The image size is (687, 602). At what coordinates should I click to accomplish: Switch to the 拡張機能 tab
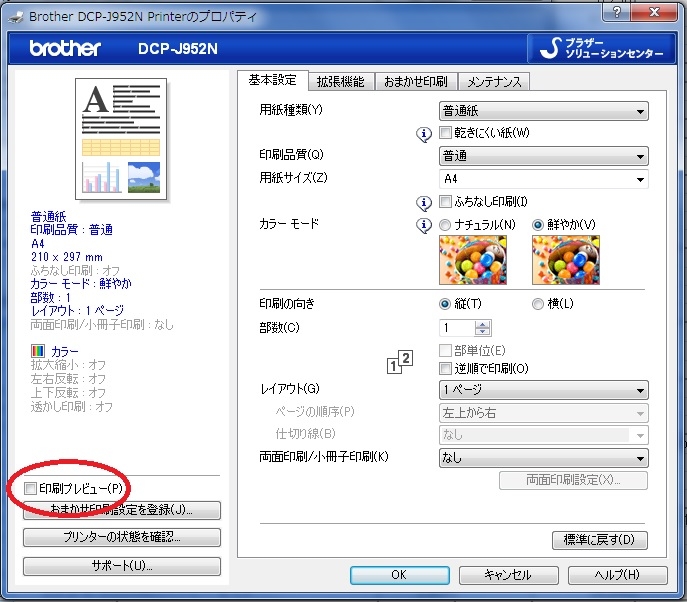[340, 81]
